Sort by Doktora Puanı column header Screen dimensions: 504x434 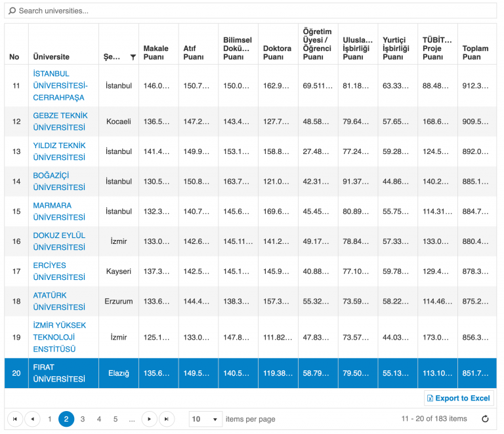tap(278, 44)
